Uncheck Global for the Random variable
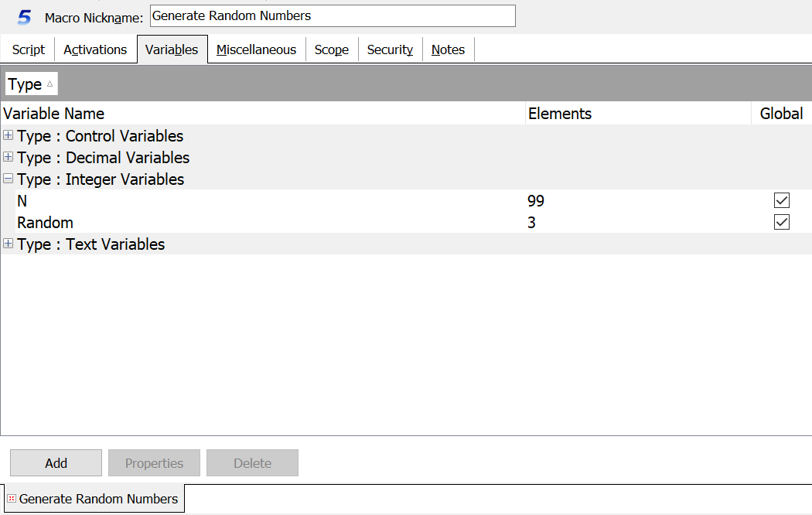The height and width of the screenshot is (515, 812). click(782, 223)
